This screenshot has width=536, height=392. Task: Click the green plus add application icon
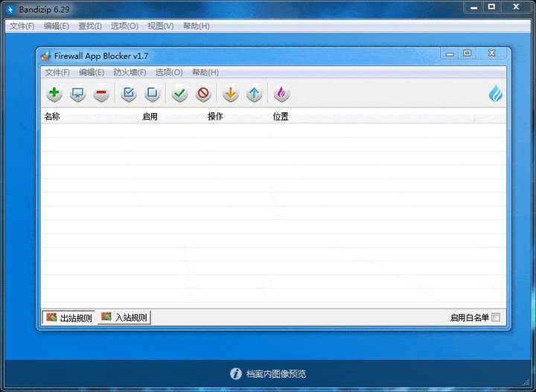click(54, 93)
